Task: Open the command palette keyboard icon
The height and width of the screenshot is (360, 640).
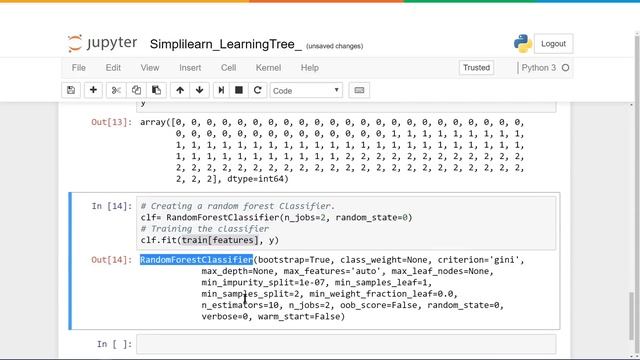Action: (x=359, y=90)
